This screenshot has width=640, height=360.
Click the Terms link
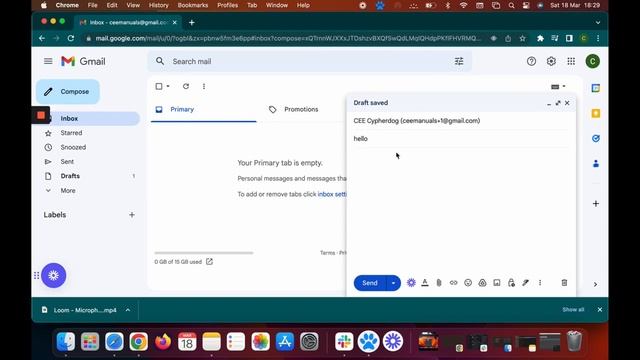(327, 253)
